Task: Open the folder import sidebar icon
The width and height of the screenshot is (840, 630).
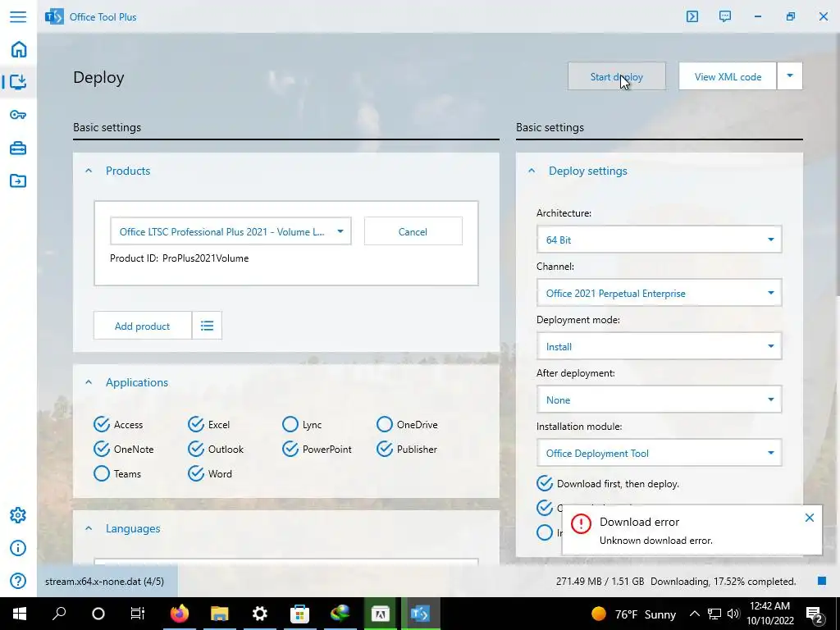Action: 18,180
